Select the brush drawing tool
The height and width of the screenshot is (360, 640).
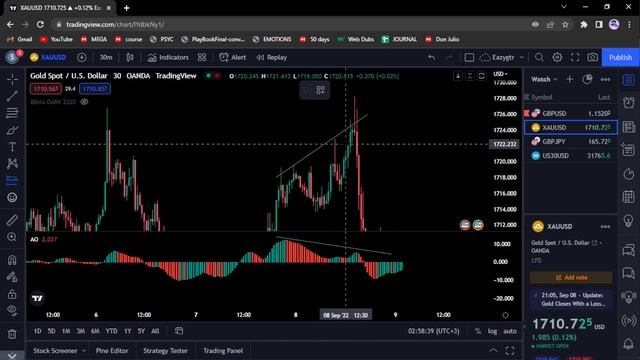click(x=12, y=130)
